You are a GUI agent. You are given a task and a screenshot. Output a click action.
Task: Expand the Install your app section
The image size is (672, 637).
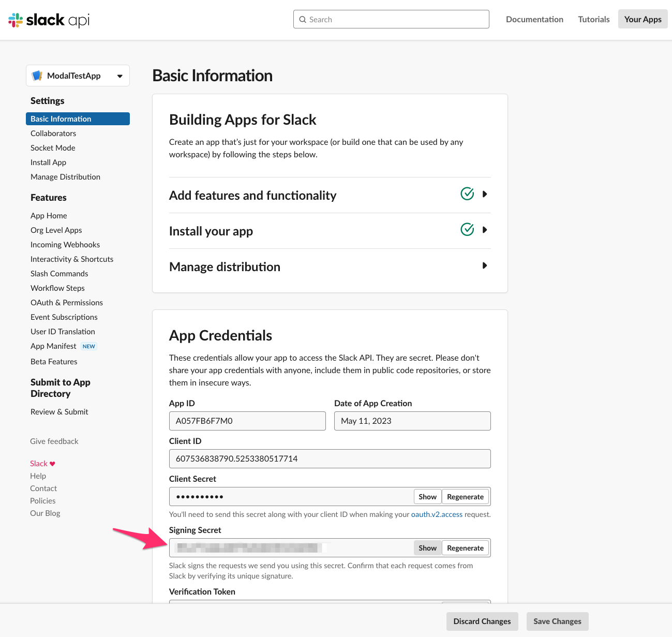484,230
